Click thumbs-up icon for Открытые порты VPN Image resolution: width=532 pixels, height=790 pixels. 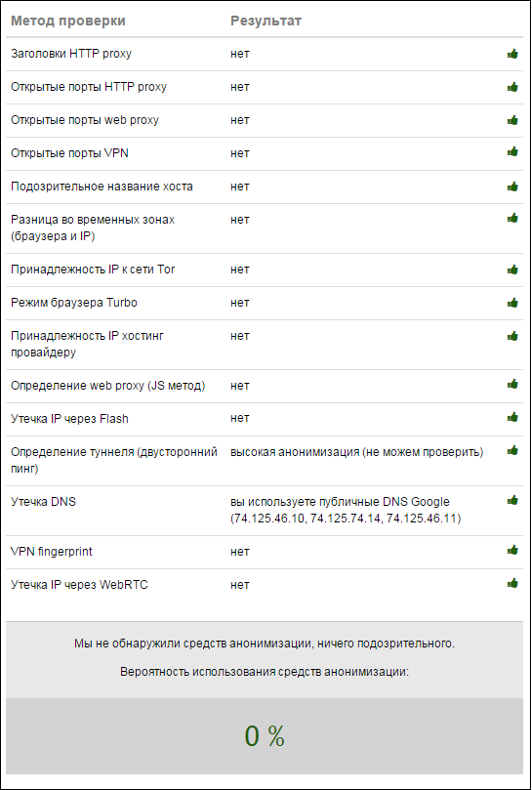pyautogui.click(x=512, y=151)
